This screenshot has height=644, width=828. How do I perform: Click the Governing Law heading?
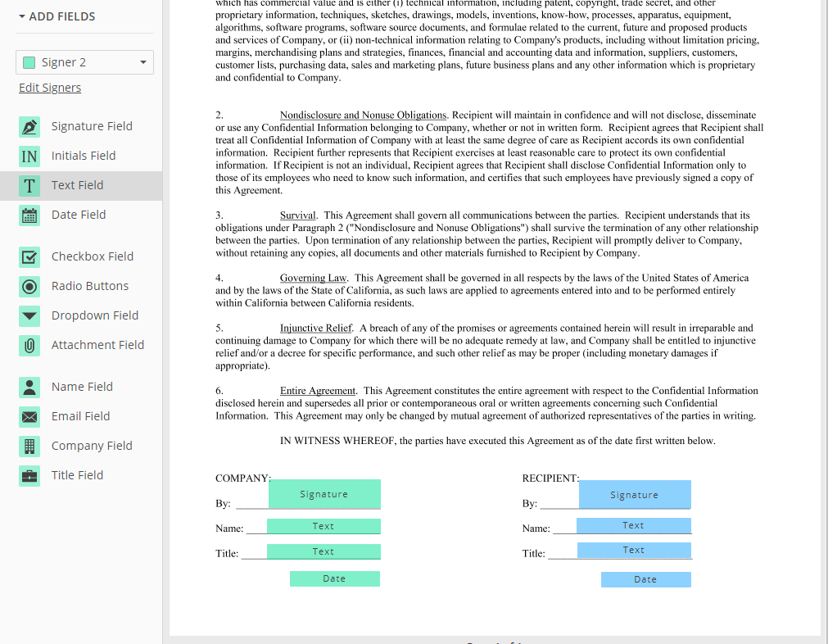pos(313,278)
